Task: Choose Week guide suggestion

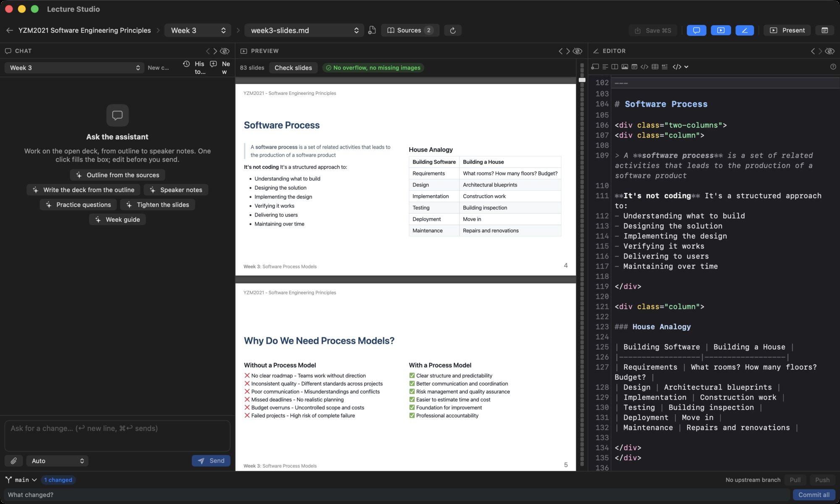Action: (x=117, y=220)
